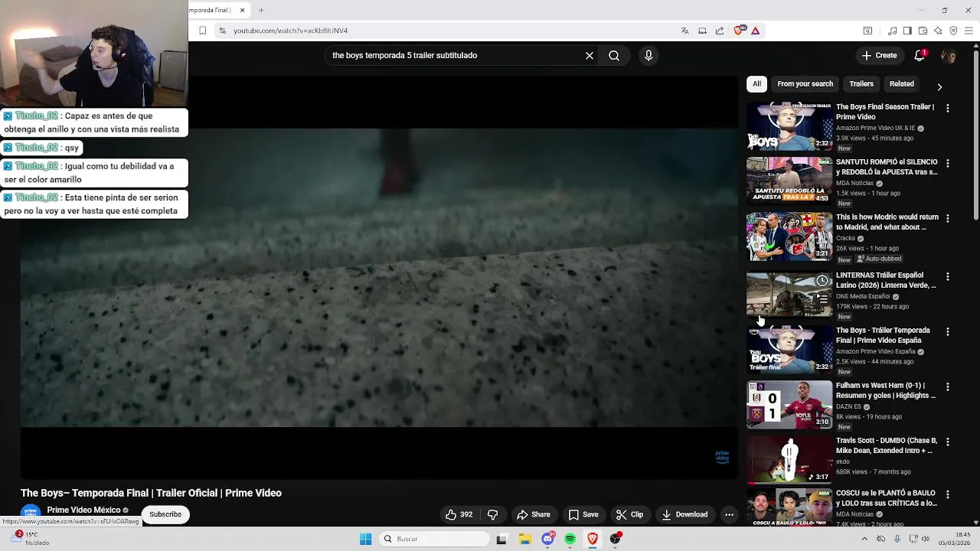Subscribe to Prime Video México

click(165, 514)
